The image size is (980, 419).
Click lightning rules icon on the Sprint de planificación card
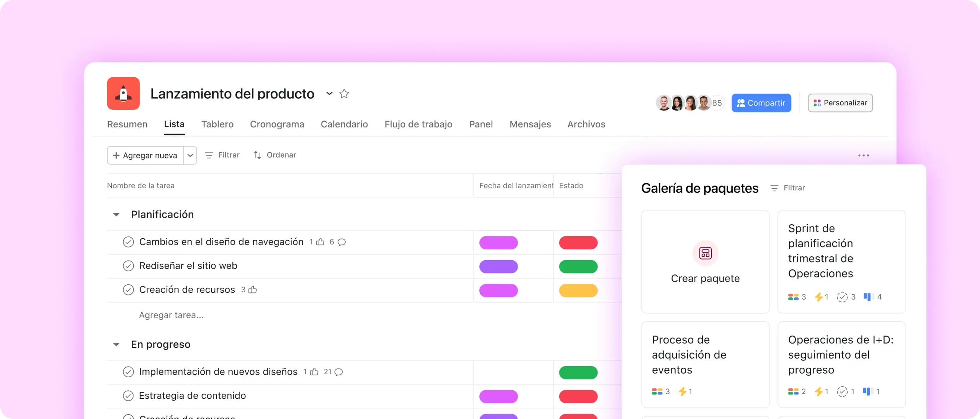point(819,297)
